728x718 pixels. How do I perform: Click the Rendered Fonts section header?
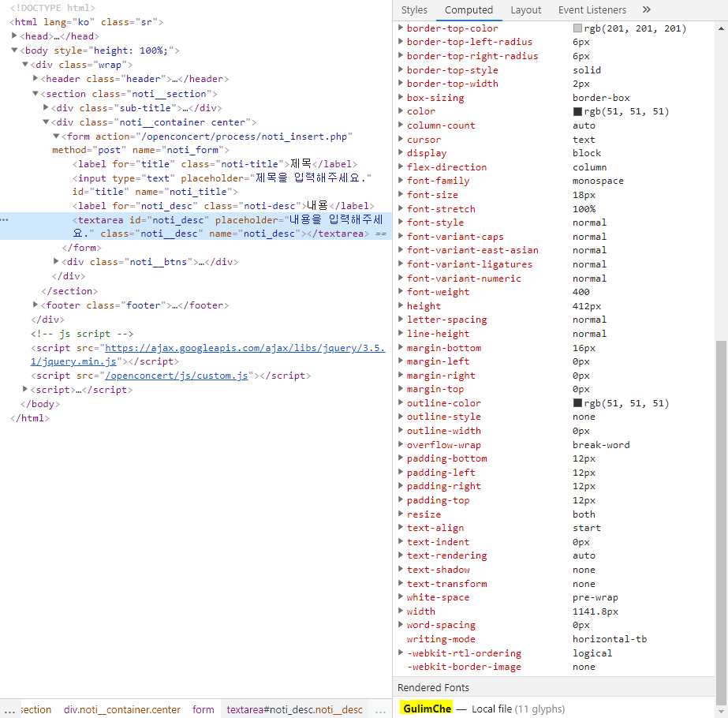click(x=554, y=687)
